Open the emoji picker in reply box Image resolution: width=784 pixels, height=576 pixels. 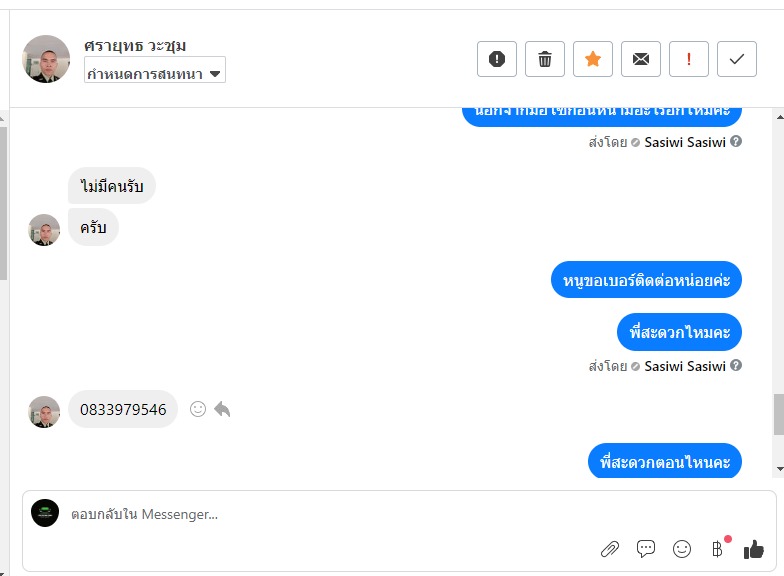(682, 548)
